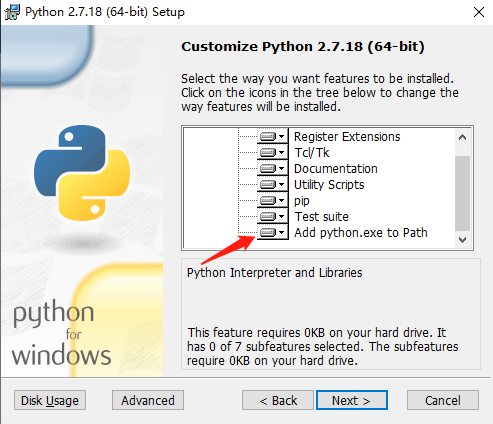
Task: Open install options for Add python.exe to Path
Action: pos(272,232)
